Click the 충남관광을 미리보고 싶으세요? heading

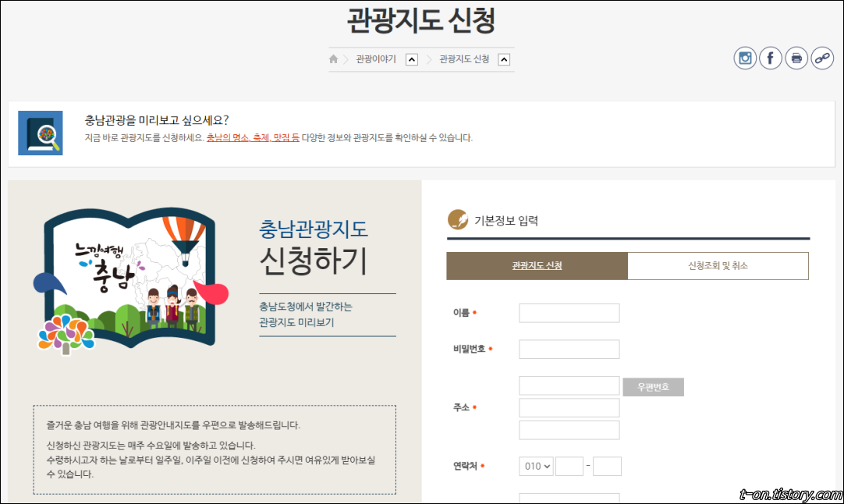point(157,120)
